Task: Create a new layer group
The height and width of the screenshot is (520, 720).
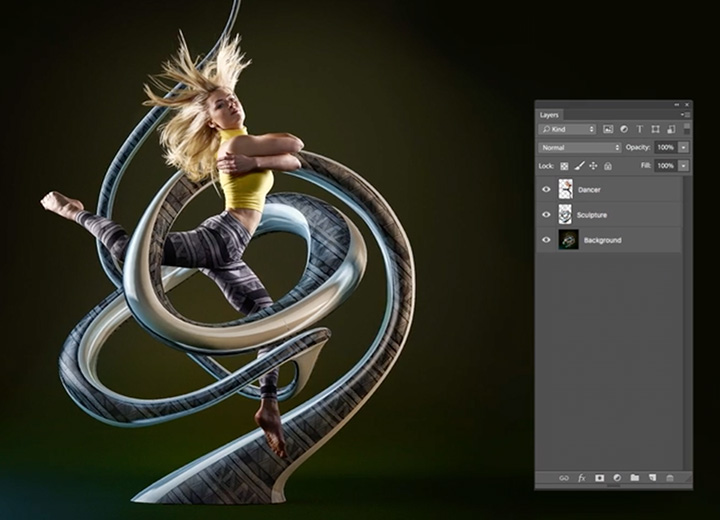Action: tap(634, 478)
